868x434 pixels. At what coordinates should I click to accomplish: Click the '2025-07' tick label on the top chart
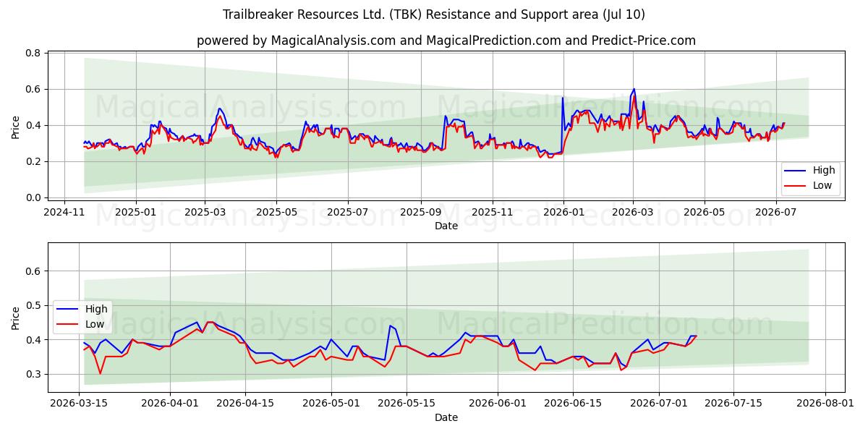tap(347, 212)
